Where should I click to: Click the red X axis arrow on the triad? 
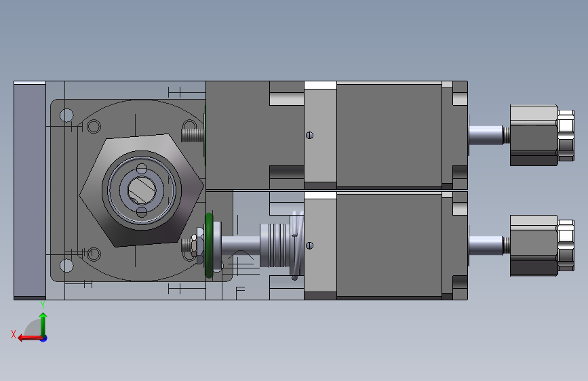30,338
